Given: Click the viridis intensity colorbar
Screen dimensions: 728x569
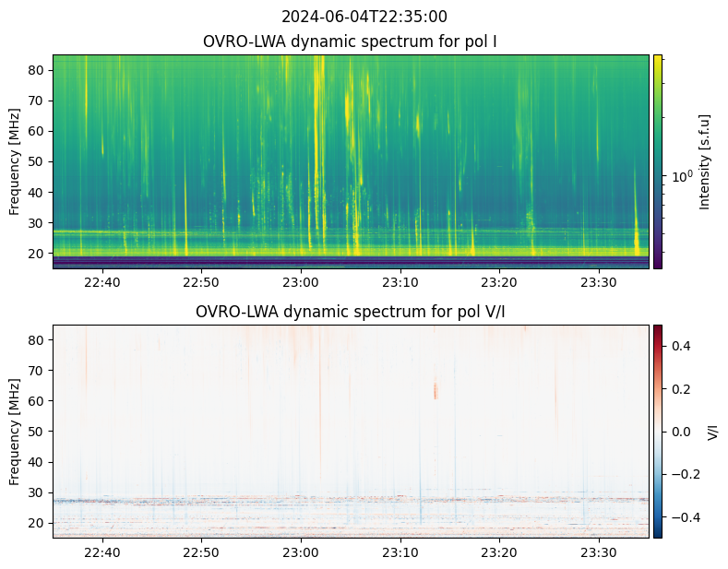Looking at the screenshot, I should [x=658, y=161].
